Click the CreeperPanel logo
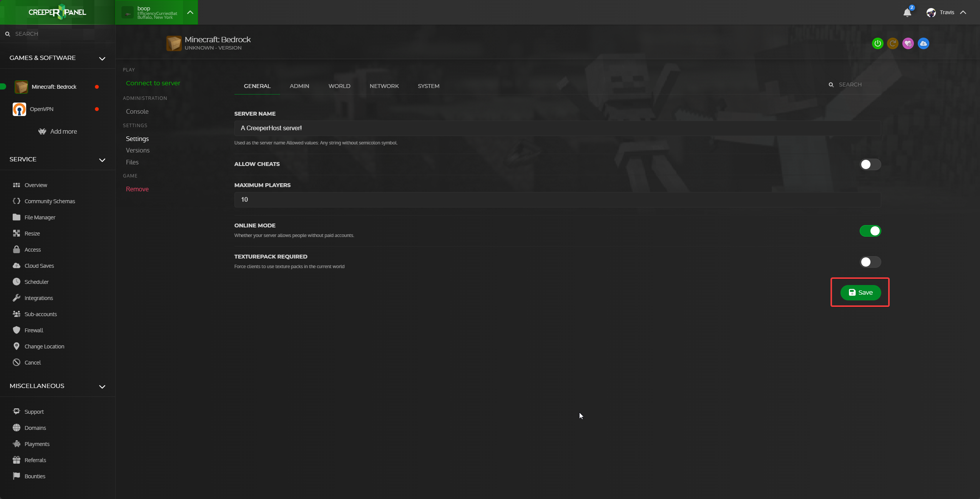This screenshot has height=499, width=980. (x=57, y=12)
